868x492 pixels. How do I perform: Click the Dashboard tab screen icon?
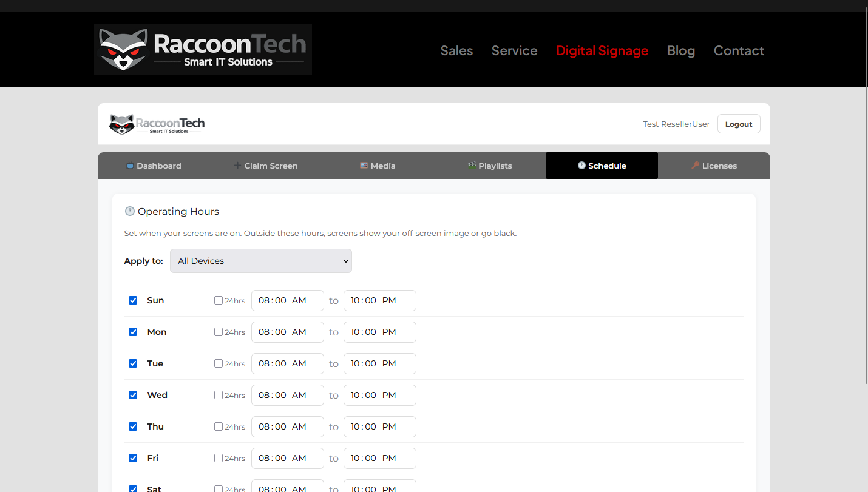pos(130,166)
